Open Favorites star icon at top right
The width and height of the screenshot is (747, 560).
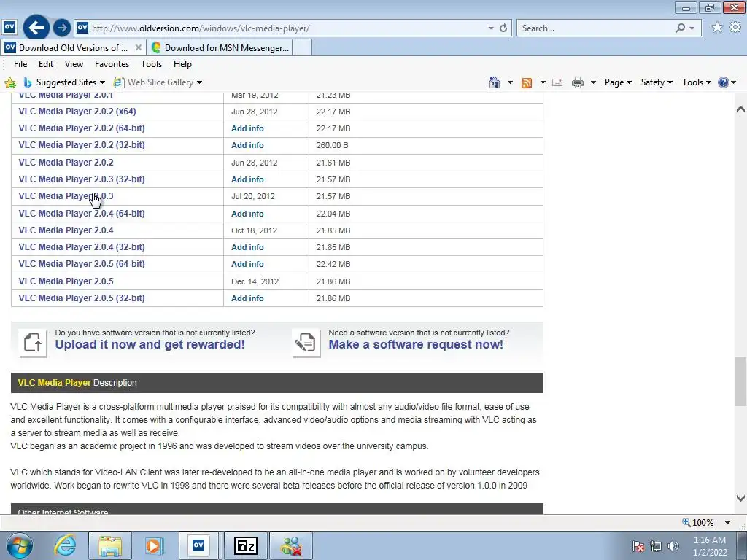click(717, 28)
